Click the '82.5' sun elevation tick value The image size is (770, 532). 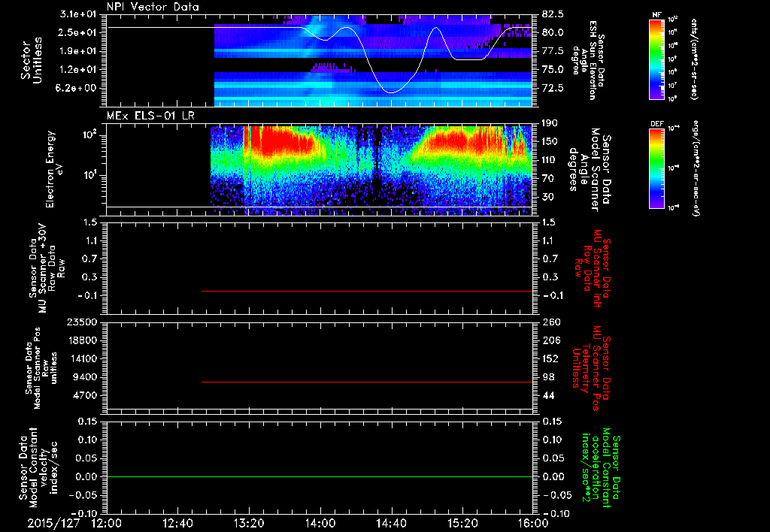[x=553, y=14]
